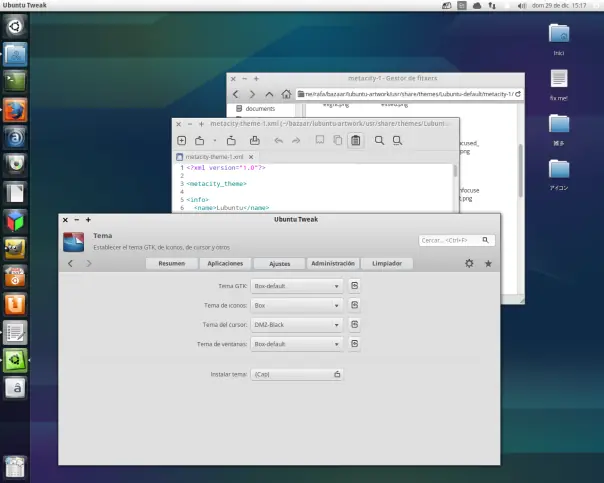Click the file manager path address field
This screenshot has width=604, height=483.
pyautogui.click(x=409, y=94)
